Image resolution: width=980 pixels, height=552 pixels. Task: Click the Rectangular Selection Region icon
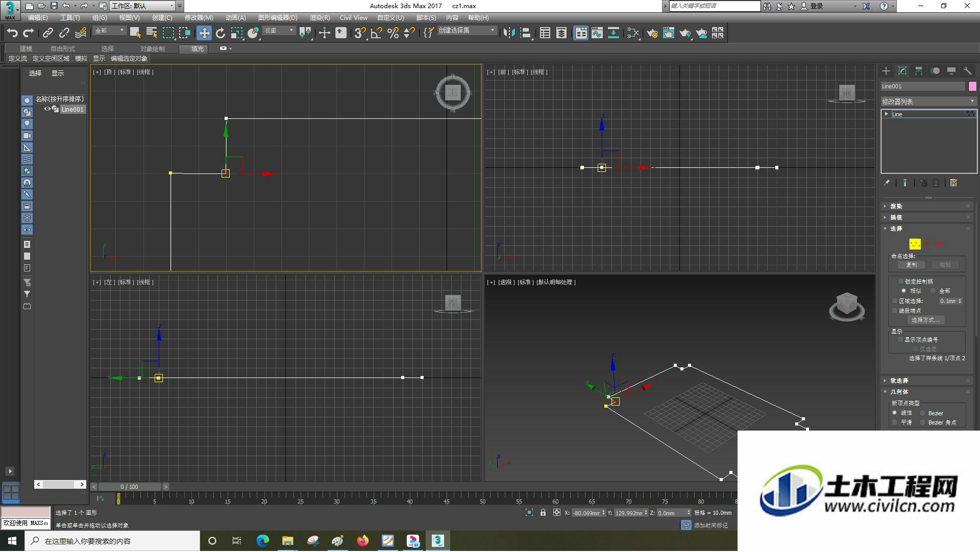(168, 33)
